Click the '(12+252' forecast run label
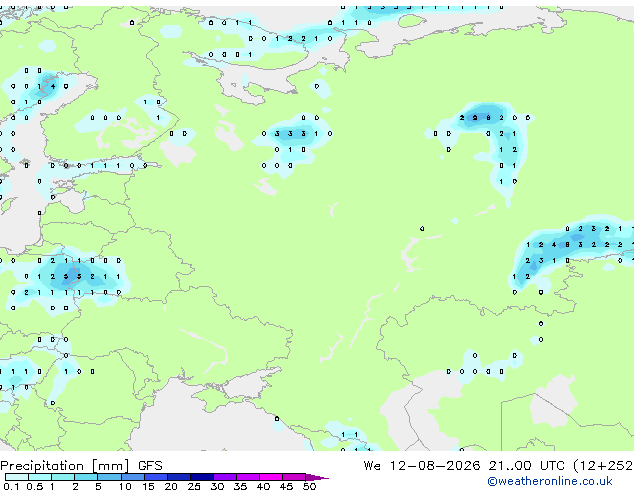 (603, 466)
